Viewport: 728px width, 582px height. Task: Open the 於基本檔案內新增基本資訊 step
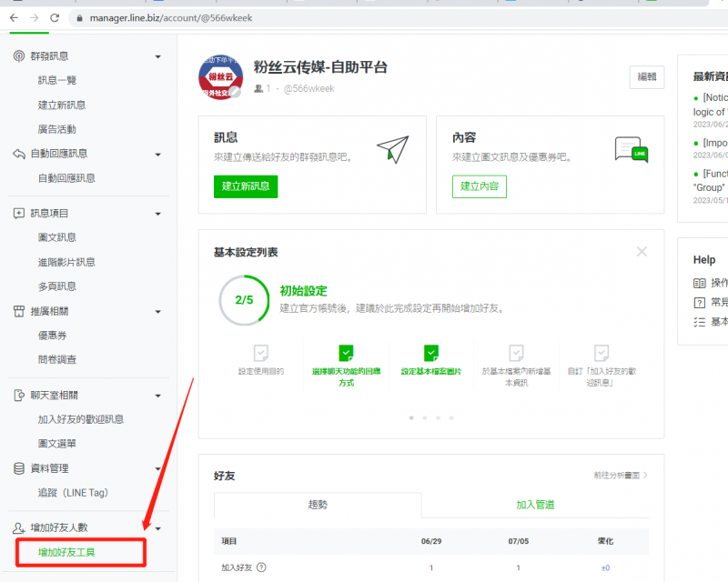click(x=516, y=366)
